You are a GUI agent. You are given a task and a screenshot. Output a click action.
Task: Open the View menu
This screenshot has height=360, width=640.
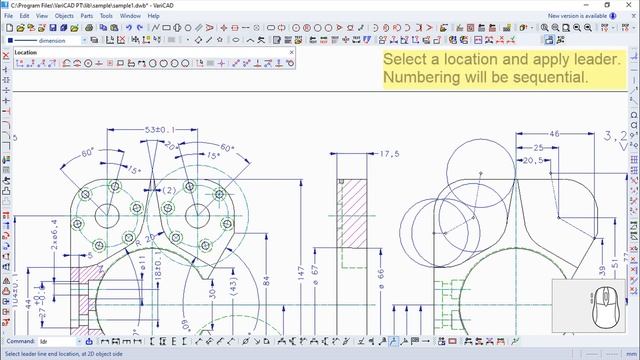pos(42,16)
